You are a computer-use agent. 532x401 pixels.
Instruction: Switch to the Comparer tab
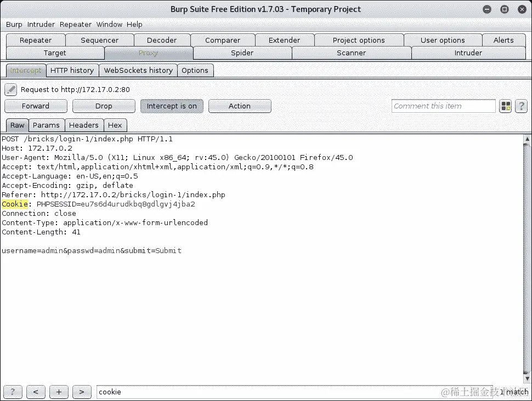click(223, 40)
